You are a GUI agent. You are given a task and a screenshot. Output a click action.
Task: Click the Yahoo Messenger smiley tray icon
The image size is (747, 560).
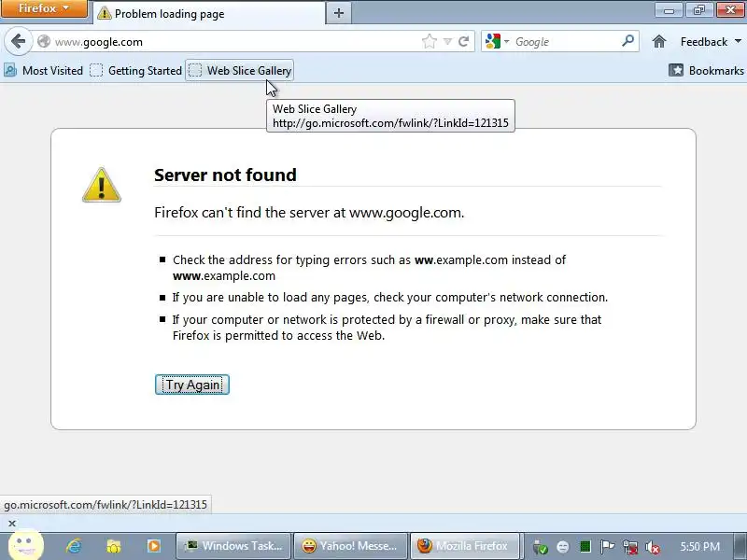pyautogui.click(x=563, y=547)
